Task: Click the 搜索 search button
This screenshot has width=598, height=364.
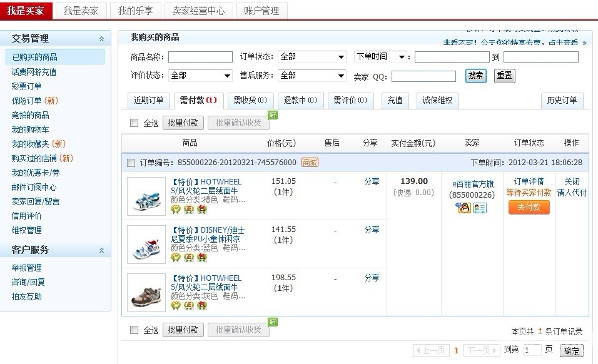Action: click(x=475, y=76)
